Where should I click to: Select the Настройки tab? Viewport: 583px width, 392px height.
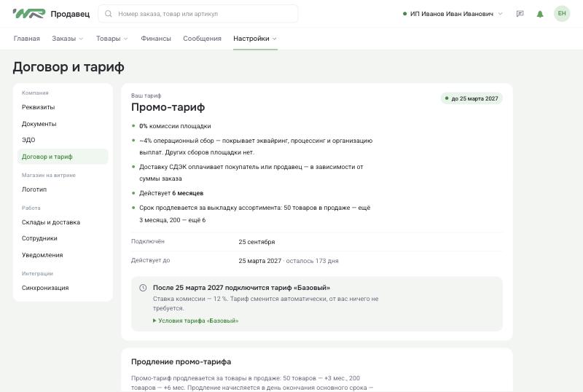click(x=251, y=39)
